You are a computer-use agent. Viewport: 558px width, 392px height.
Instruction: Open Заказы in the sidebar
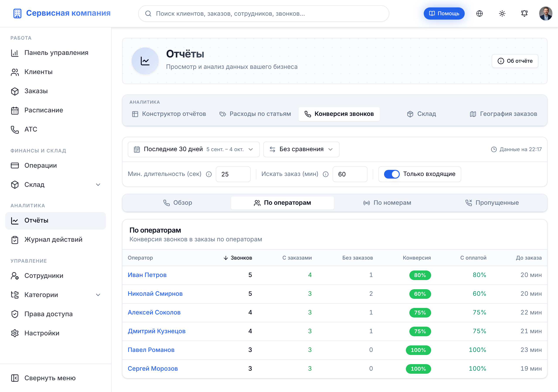[x=56, y=91]
